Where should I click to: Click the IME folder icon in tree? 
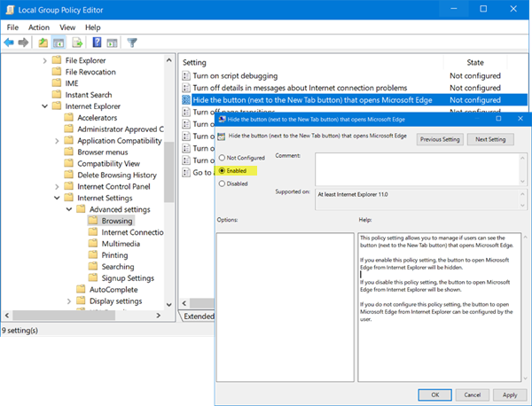57,83
